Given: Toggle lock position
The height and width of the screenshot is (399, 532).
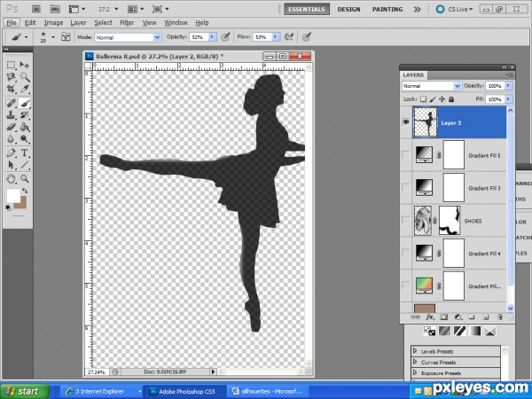Looking at the screenshot, I should (442, 99).
